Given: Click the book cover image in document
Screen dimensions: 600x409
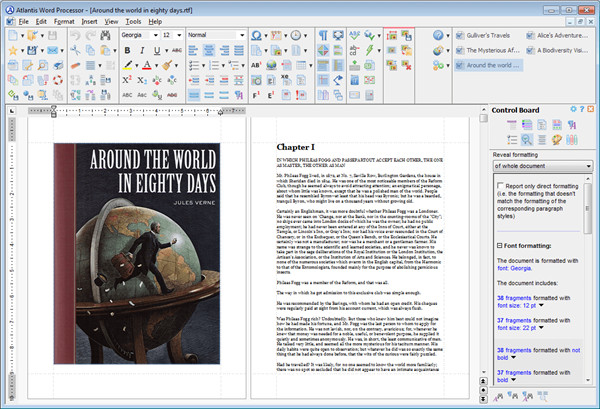Looking at the screenshot, I should tap(137, 254).
